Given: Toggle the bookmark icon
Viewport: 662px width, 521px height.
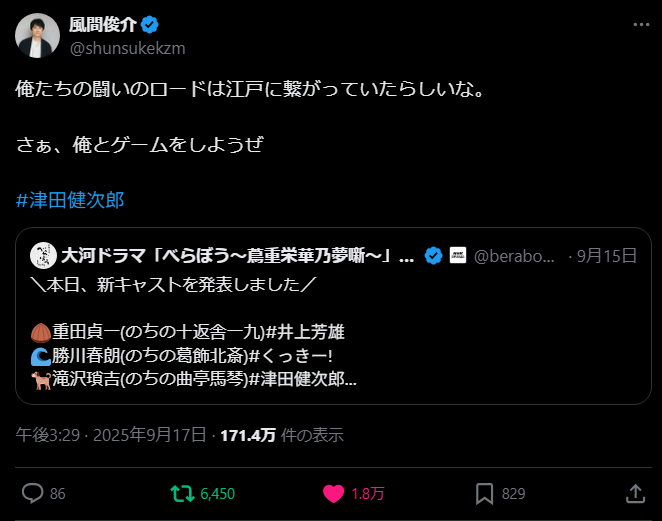Looking at the screenshot, I should click(484, 494).
